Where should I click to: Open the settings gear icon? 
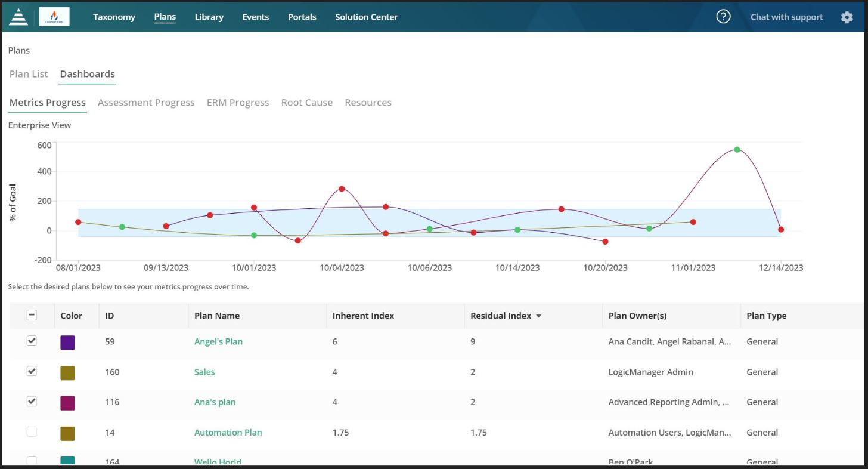pyautogui.click(x=847, y=17)
